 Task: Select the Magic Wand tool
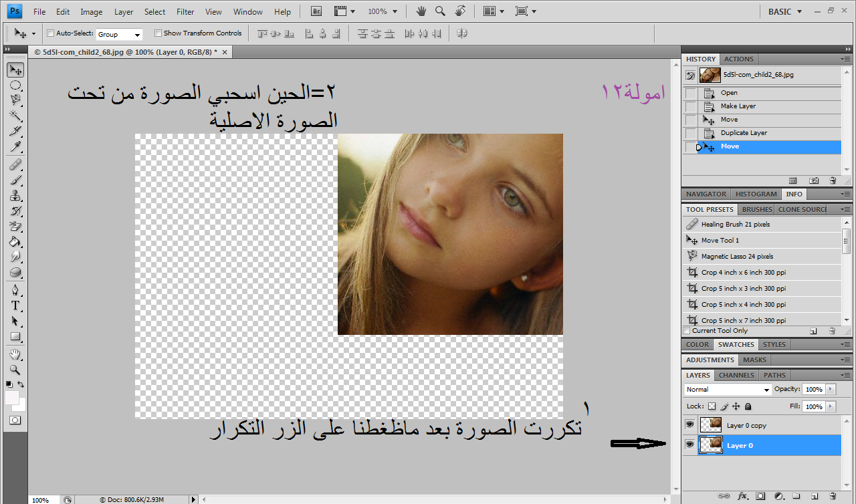coord(15,116)
